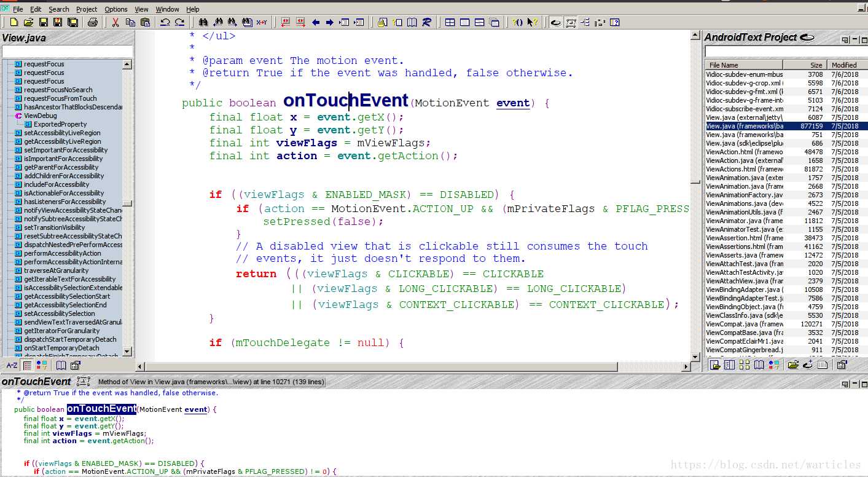Viewport: 868px width, 477px height.
Task: Click the Undo arrow icon
Action: (x=165, y=22)
